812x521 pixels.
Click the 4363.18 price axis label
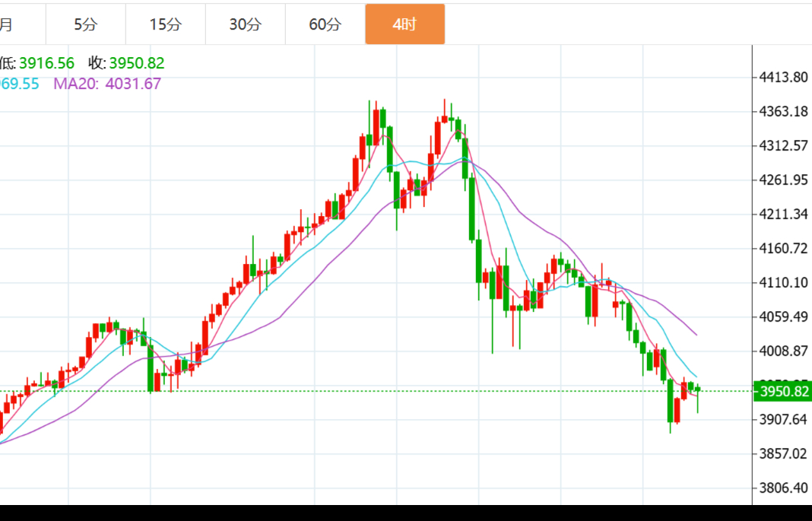[783, 112]
